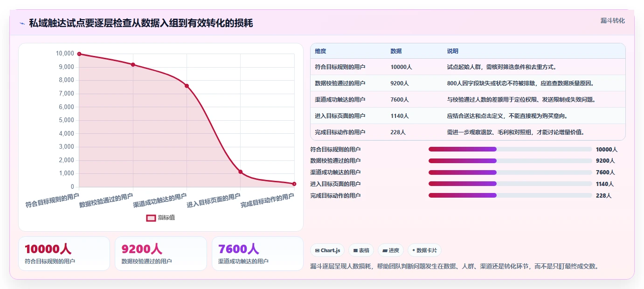Open the 7600人 stat card
This screenshot has width=644, height=289.
click(x=257, y=254)
